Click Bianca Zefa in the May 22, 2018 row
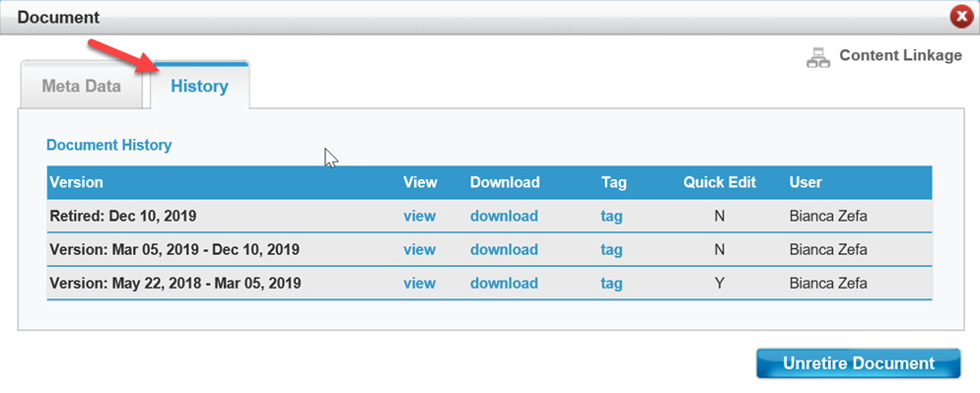 [x=828, y=284]
